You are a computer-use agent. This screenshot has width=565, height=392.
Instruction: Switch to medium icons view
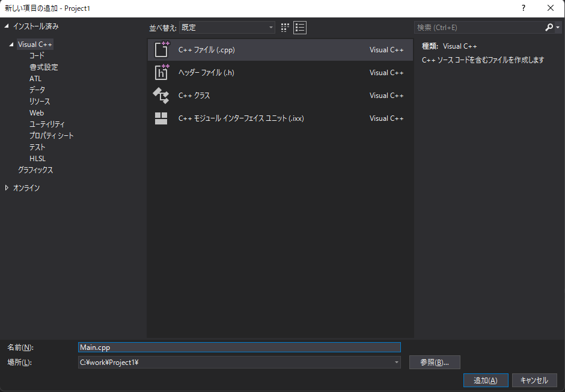[284, 27]
